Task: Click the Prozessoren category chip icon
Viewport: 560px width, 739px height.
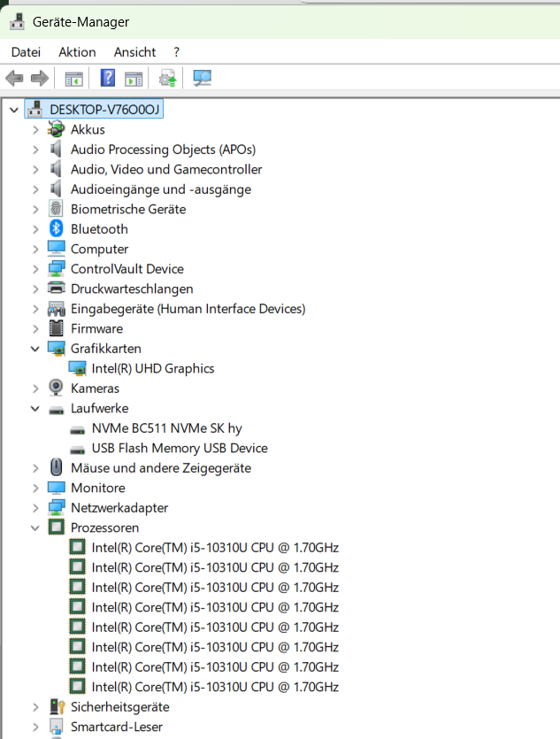Action: pyautogui.click(x=56, y=527)
